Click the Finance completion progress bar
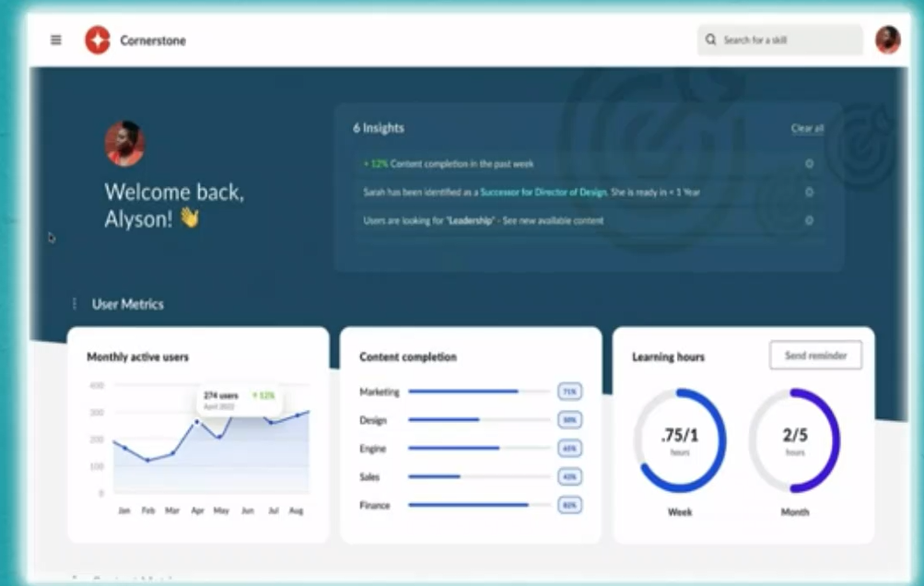Image resolution: width=924 pixels, height=586 pixels. point(474,505)
